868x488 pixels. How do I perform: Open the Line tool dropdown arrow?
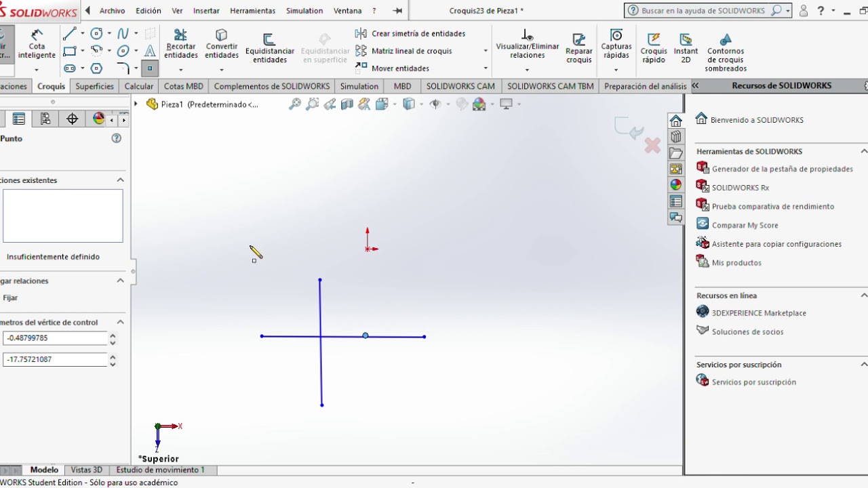point(83,34)
